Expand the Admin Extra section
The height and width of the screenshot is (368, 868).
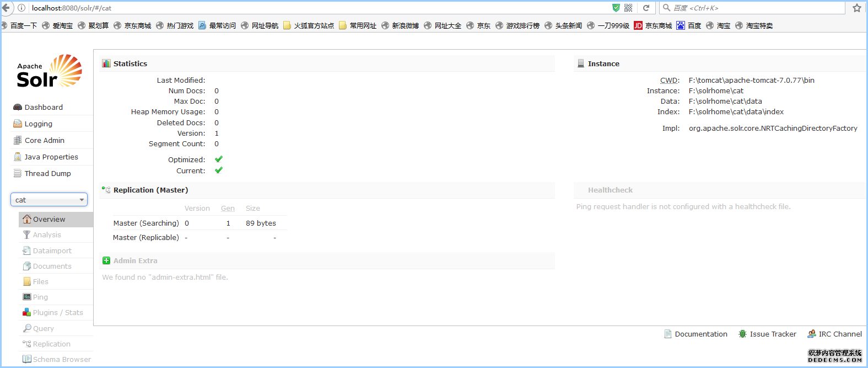point(135,260)
